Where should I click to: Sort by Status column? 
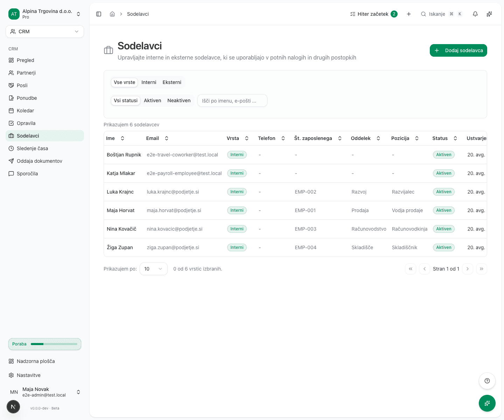click(445, 138)
